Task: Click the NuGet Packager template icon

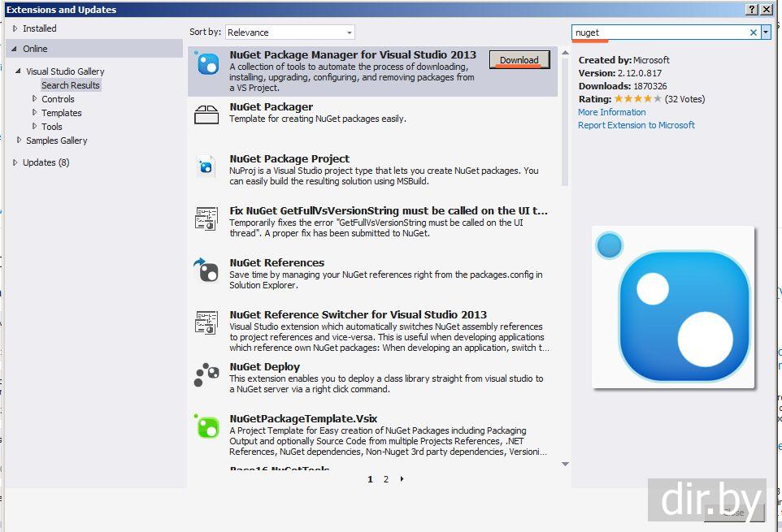Action: [x=206, y=115]
